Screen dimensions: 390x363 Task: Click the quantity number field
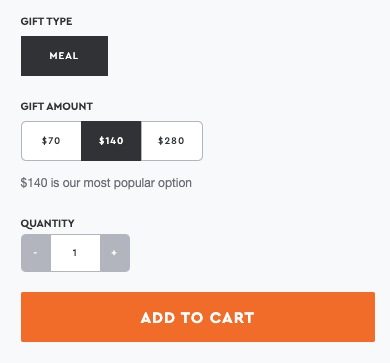[75, 253]
